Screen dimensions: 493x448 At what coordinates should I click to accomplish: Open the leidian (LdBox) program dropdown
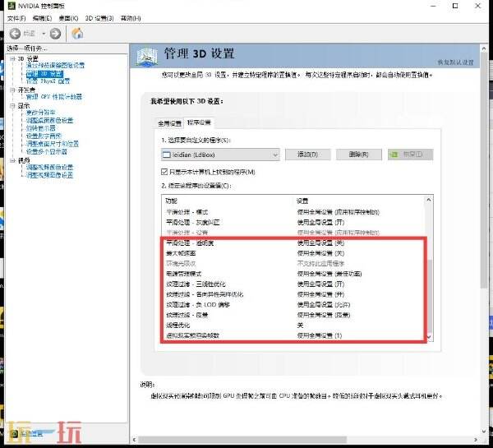[220, 155]
